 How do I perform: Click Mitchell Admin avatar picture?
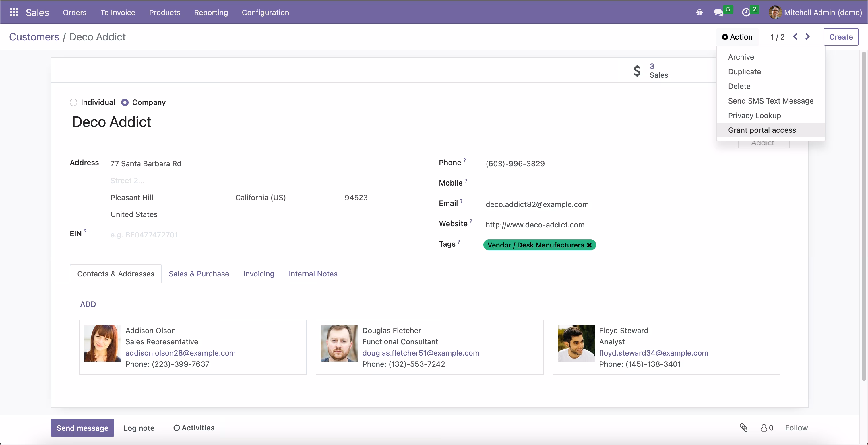click(775, 12)
